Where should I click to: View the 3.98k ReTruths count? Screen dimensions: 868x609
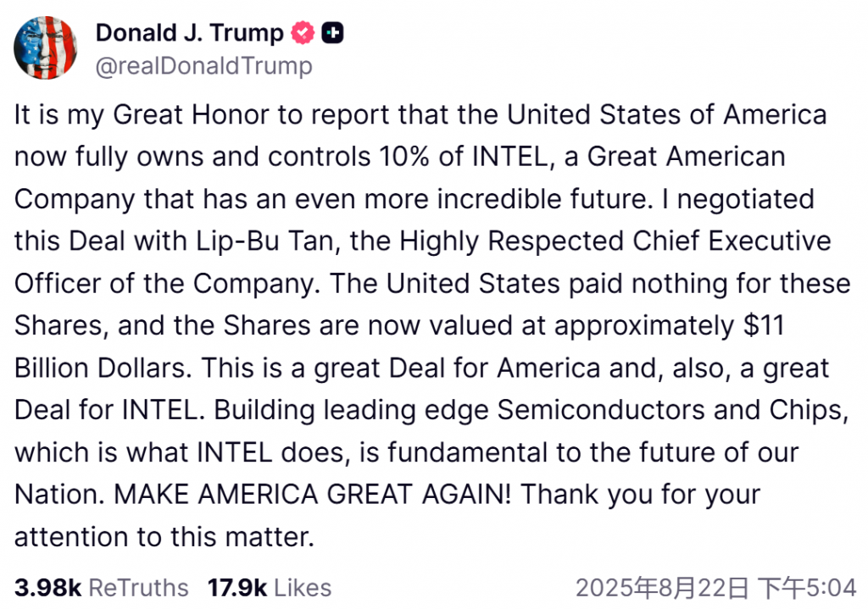click(x=48, y=588)
